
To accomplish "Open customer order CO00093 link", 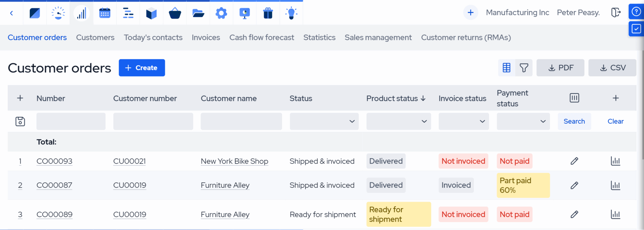I will (54, 161).
